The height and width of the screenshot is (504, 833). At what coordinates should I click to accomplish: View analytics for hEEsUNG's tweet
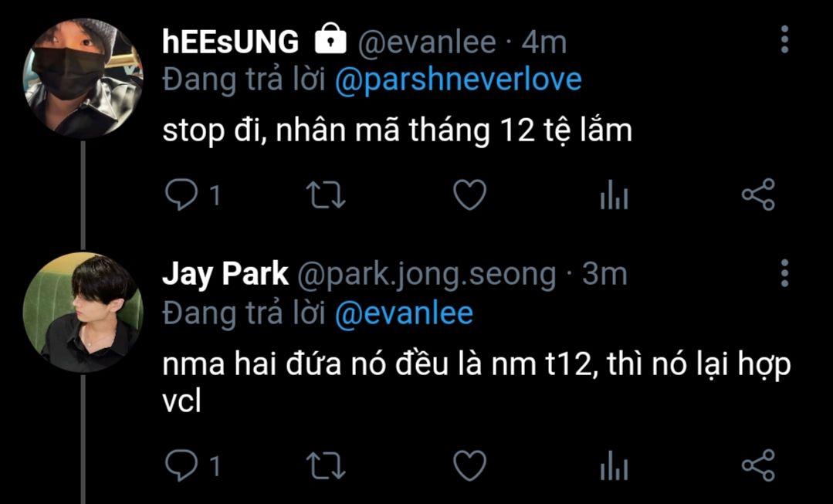614,195
